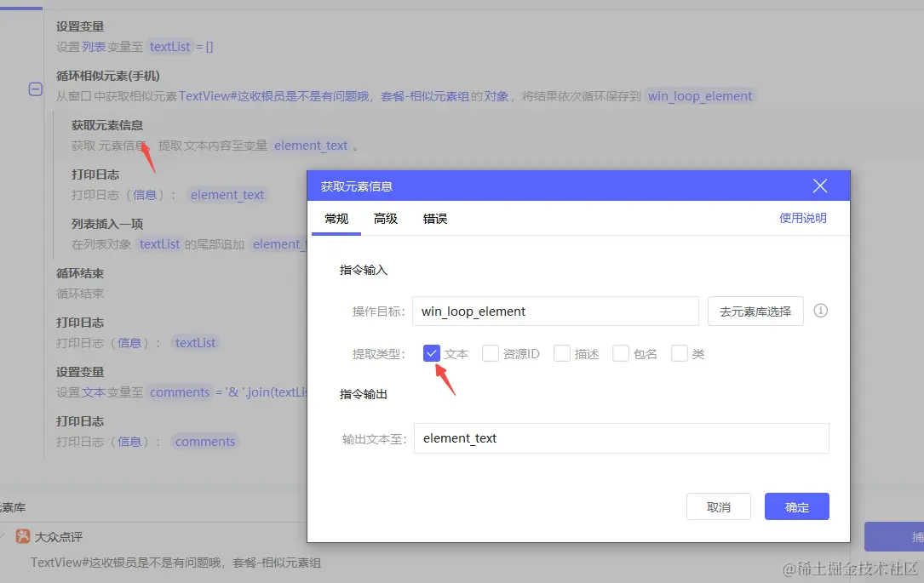This screenshot has height=583, width=924.
Task: Click the textList variable tag in first step
Action: pos(169,47)
